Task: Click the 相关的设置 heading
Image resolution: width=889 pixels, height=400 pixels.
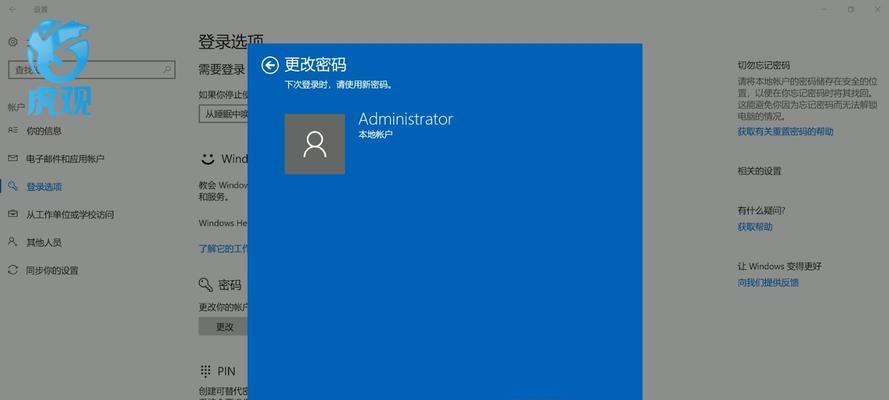Action: click(x=759, y=171)
